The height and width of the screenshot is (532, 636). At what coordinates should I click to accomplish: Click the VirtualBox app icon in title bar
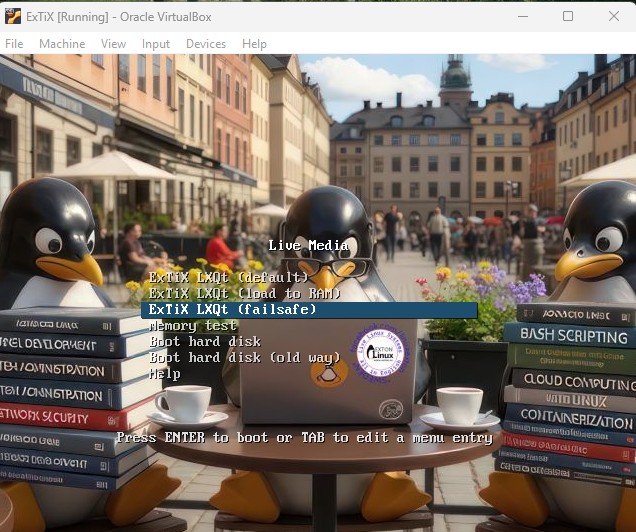point(13,16)
